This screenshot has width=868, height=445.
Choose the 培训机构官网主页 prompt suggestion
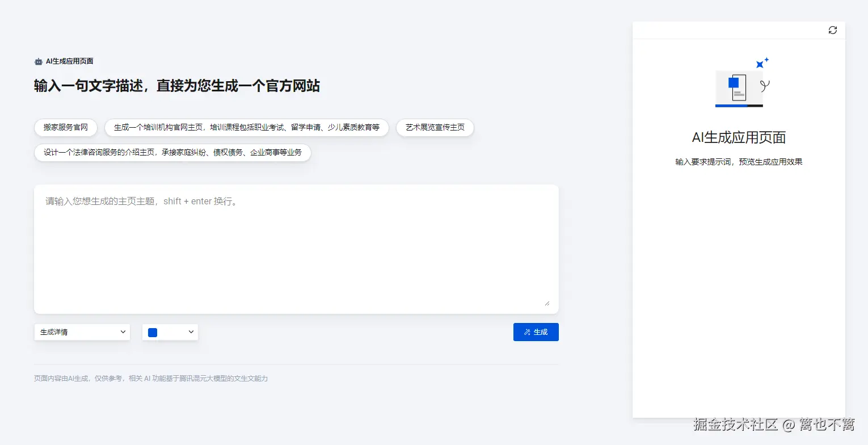(x=247, y=127)
